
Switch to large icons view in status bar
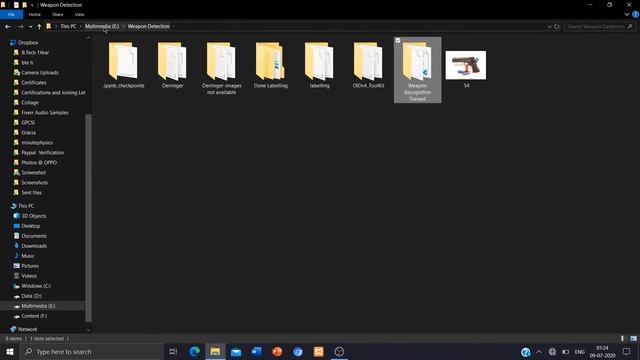coord(633,338)
